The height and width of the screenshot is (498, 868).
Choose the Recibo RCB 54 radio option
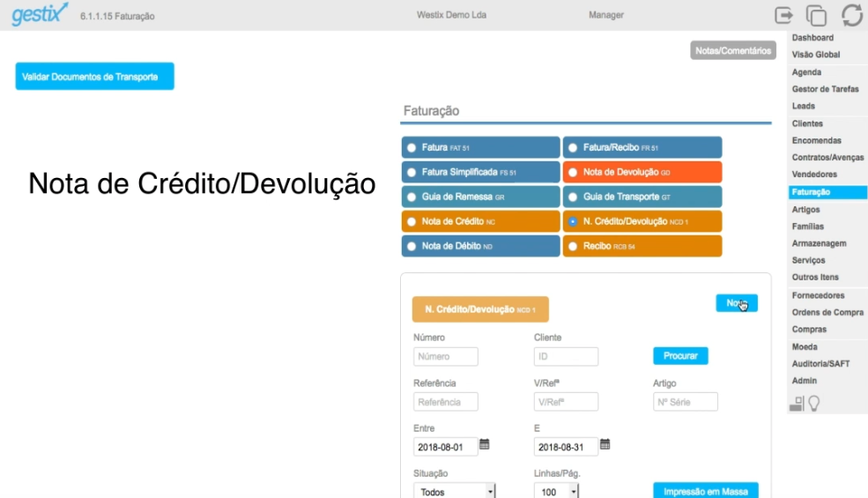point(573,246)
